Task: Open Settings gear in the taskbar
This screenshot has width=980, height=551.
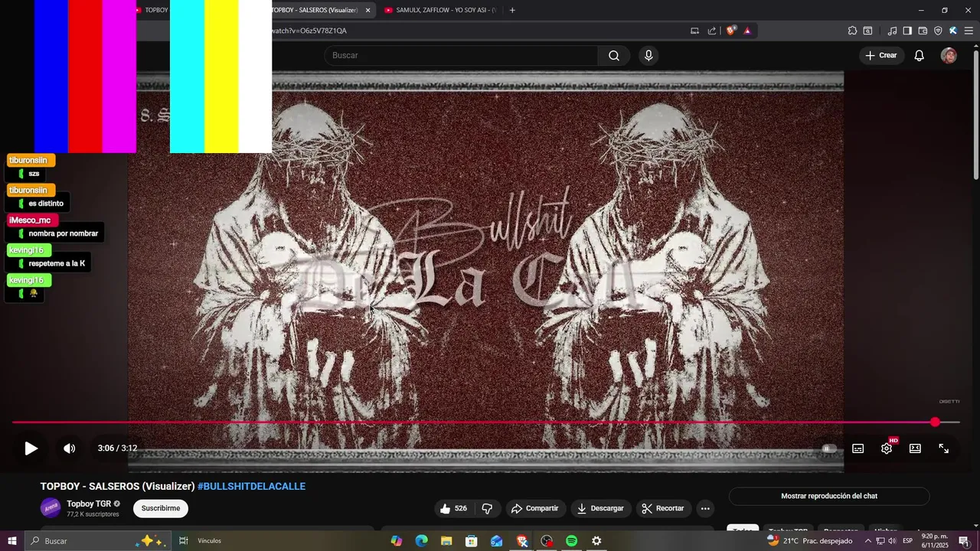Action: point(596,540)
